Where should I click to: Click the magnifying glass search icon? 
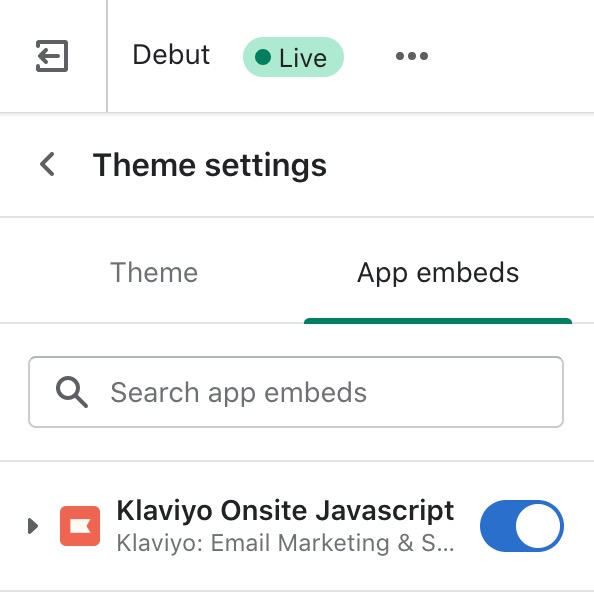tap(72, 392)
